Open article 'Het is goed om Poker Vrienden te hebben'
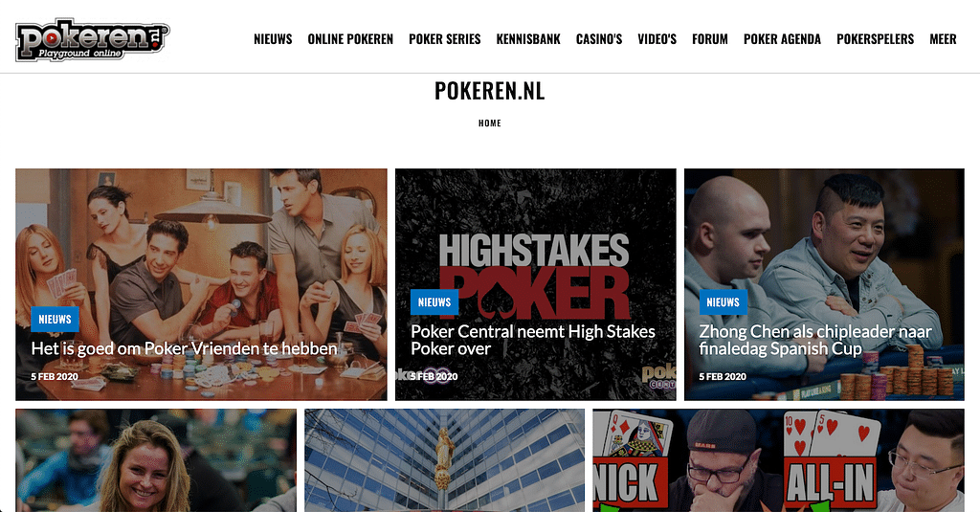This screenshot has width=980, height=512. 185,348
